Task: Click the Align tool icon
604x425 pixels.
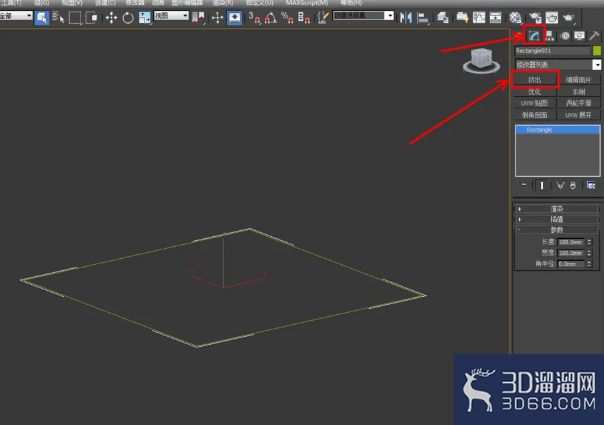Action: click(423, 18)
